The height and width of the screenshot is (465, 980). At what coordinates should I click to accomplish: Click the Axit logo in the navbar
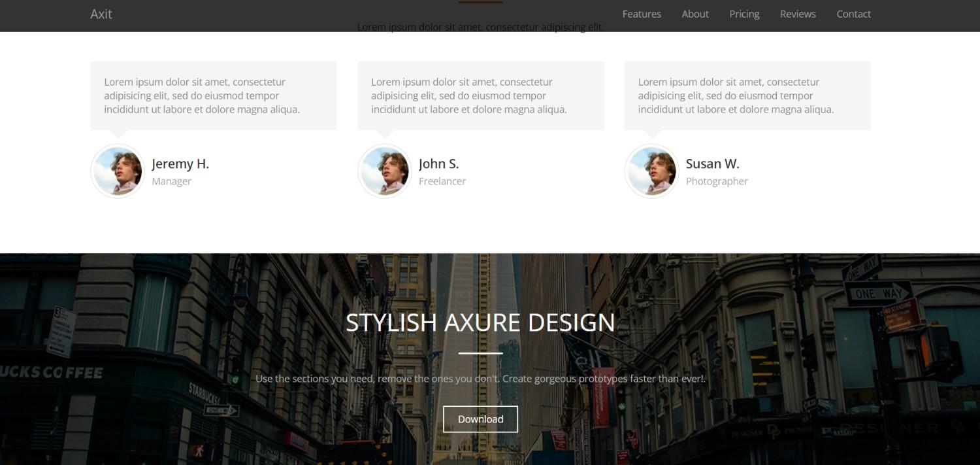pyautogui.click(x=101, y=14)
